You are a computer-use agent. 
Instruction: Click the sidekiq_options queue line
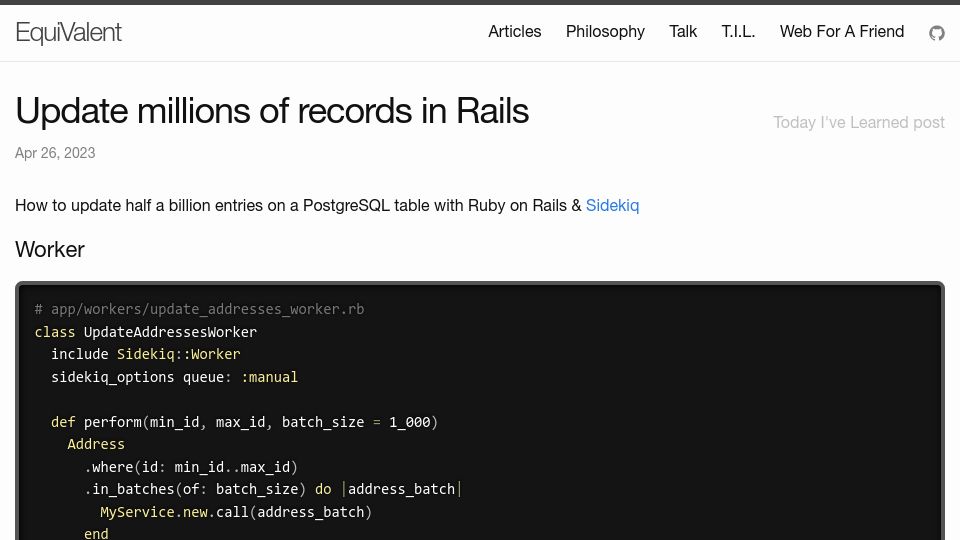(174, 377)
